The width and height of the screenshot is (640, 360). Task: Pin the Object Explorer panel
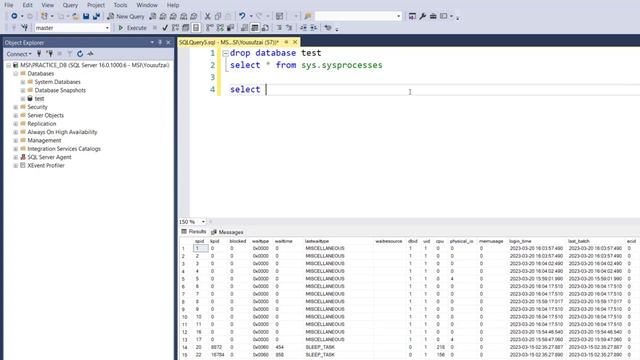coord(160,42)
